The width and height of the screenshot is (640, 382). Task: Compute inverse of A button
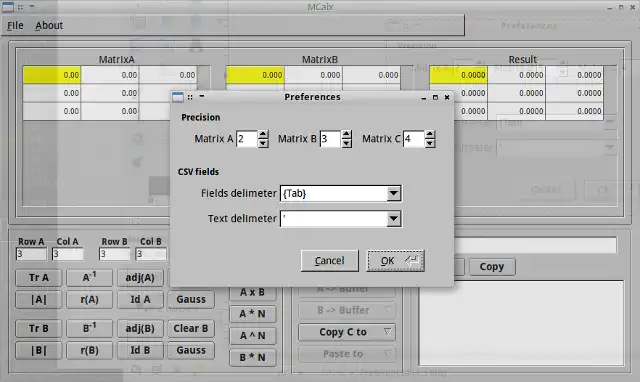click(x=89, y=278)
